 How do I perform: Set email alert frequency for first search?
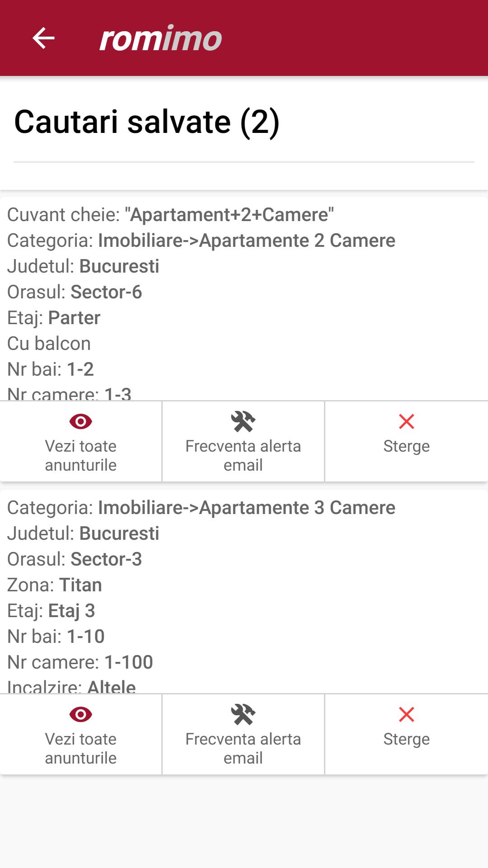click(243, 455)
